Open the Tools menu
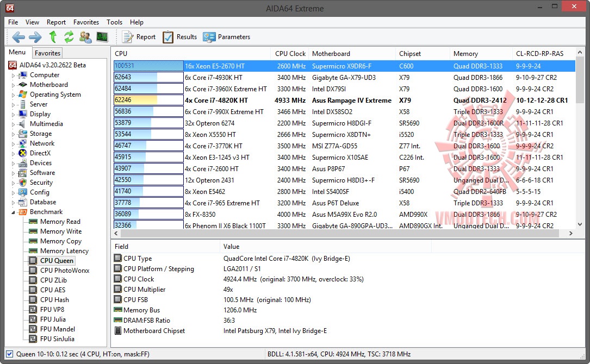590x364 pixels. click(114, 22)
